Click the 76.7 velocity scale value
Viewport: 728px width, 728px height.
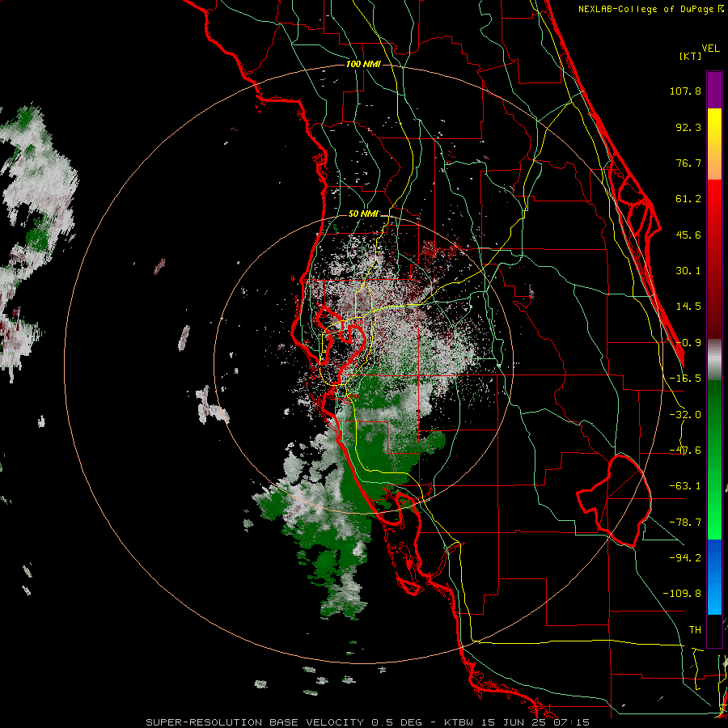pos(688,163)
